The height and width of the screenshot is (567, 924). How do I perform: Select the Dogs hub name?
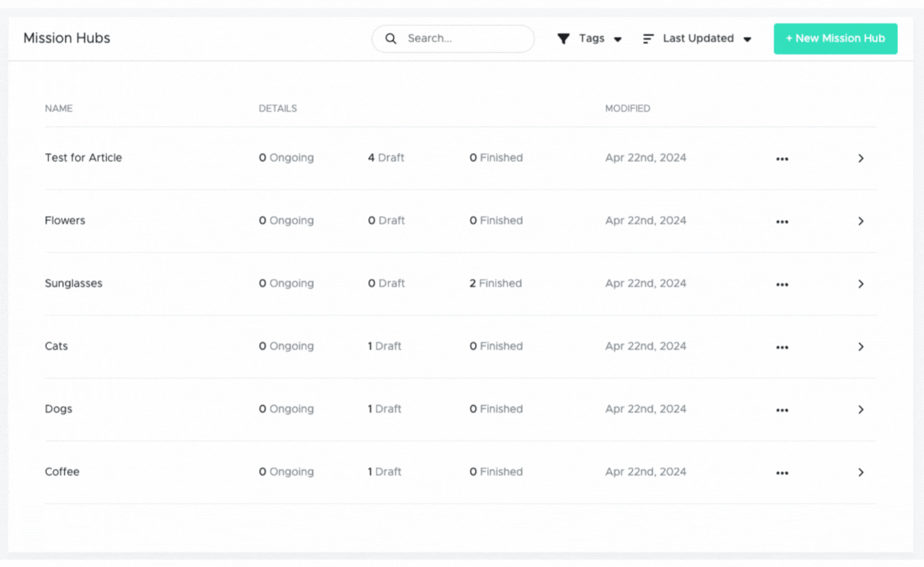pyautogui.click(x=59, y=409)
